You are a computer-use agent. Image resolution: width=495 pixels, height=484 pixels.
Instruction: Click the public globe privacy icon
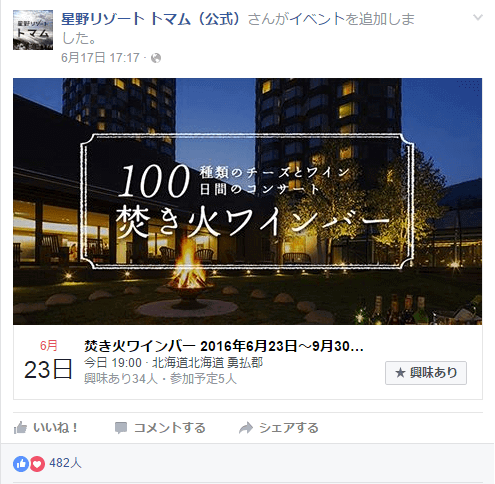(x=156, y=58)
